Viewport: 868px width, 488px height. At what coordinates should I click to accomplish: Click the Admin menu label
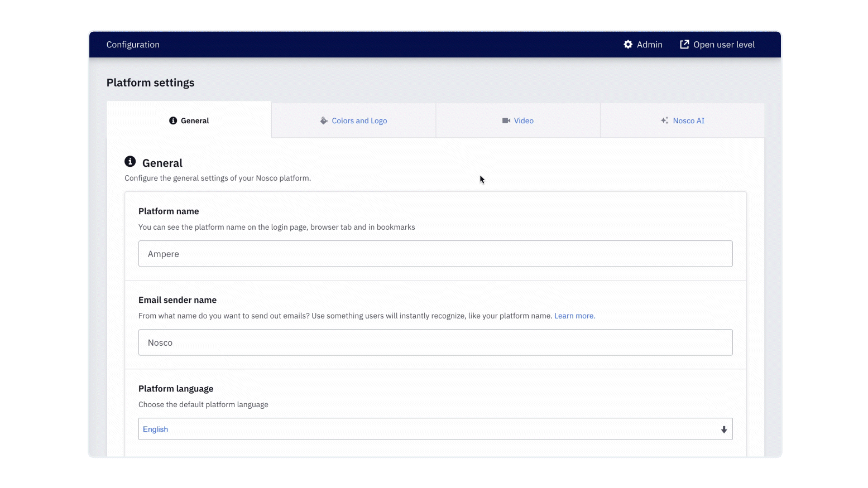[650, 45]
